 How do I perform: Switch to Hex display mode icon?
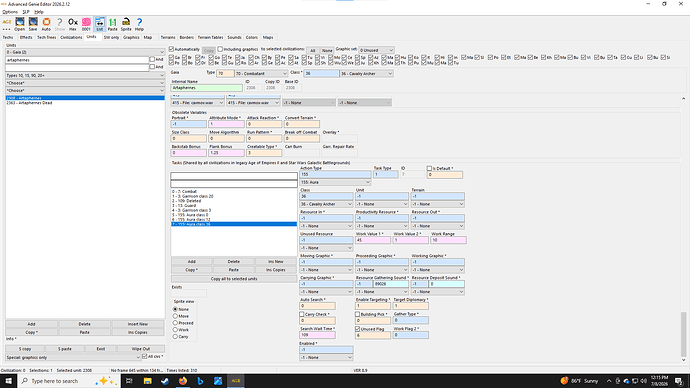pyautogui.click(x=73, y=24)
